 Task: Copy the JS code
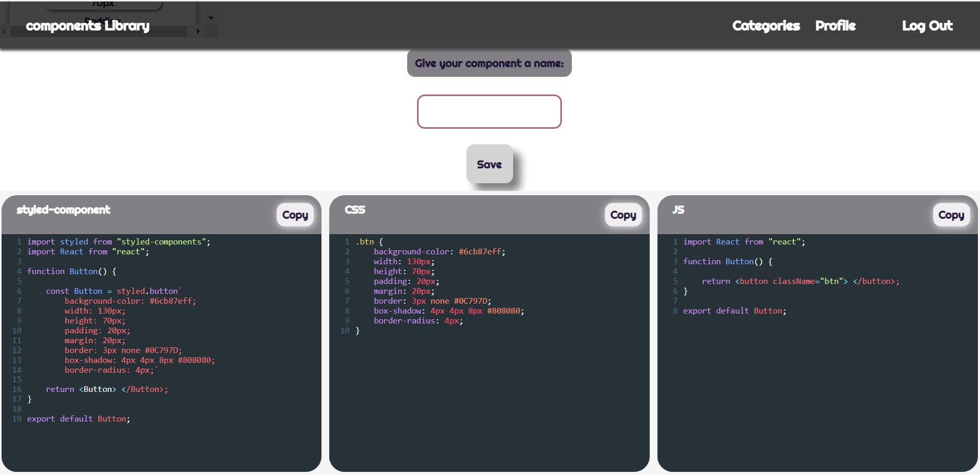pyautogui.click(x=951, y=215)
